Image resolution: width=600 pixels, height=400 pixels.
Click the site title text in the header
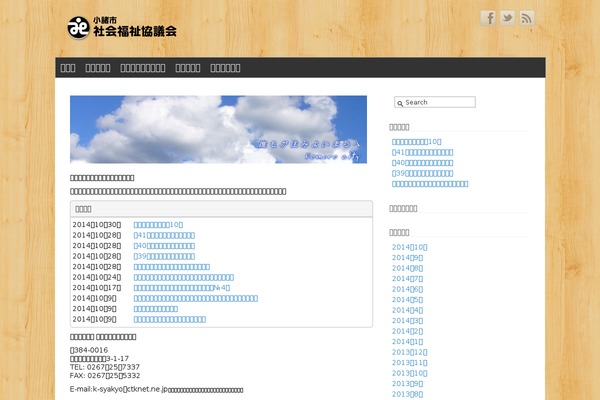135,28
